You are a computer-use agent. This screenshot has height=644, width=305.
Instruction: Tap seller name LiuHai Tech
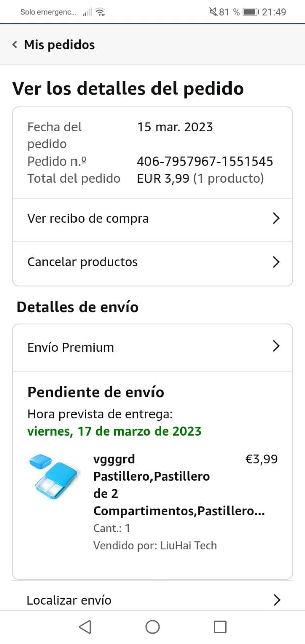click(x=188, y=546)
